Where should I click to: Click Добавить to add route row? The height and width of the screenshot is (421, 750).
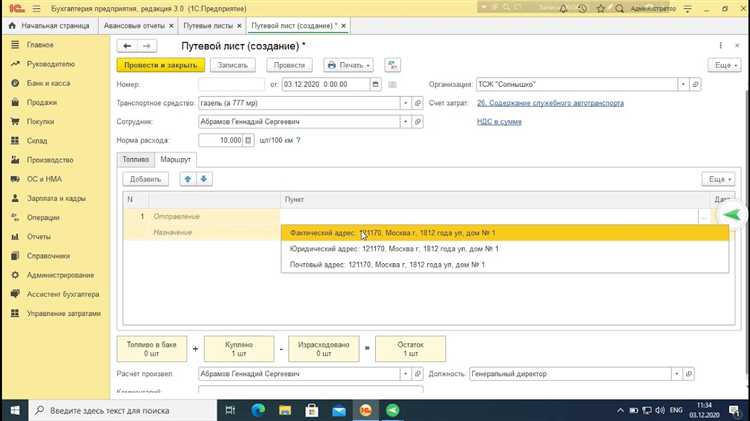click(x=145, y=179)
